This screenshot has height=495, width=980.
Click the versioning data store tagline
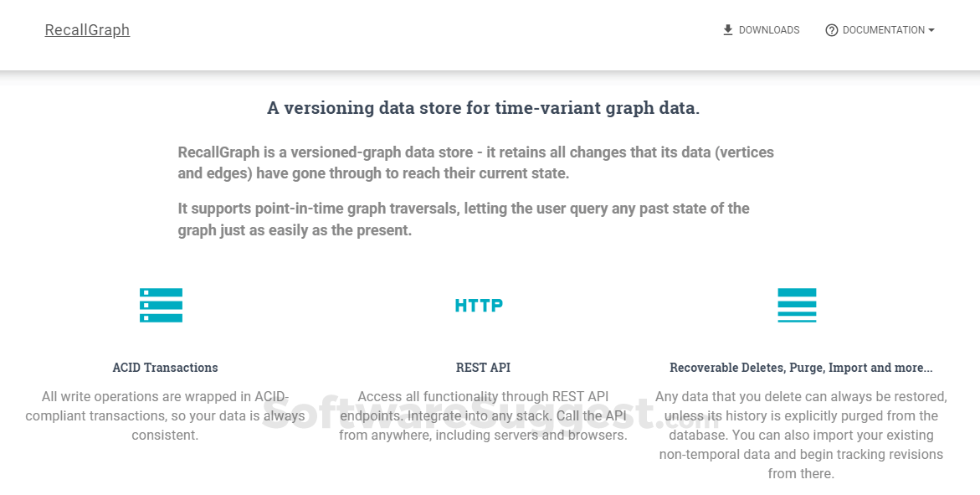(x=483, y=108)
